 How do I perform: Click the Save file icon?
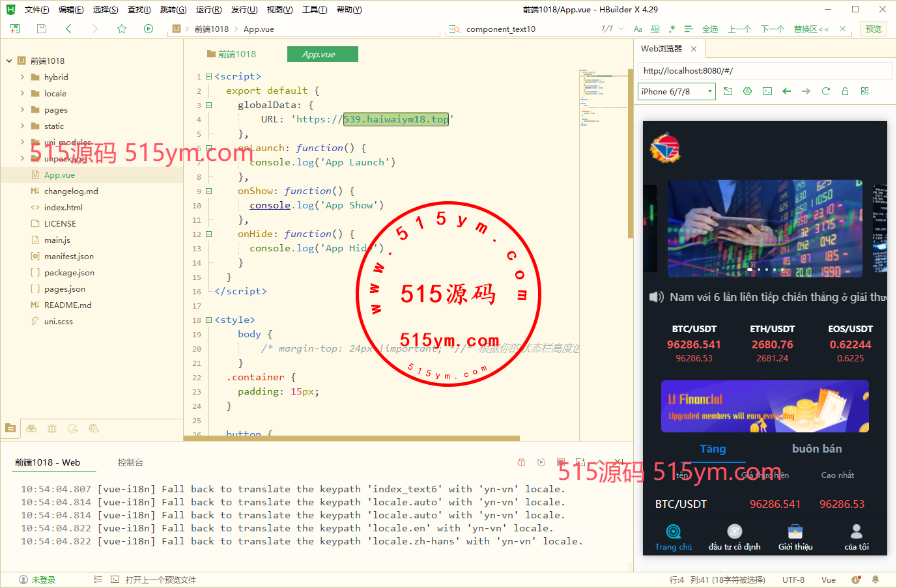click(42, 29)
